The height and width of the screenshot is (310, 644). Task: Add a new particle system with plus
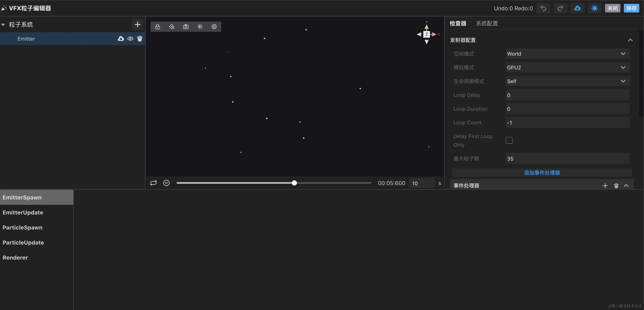click(137, 24)
